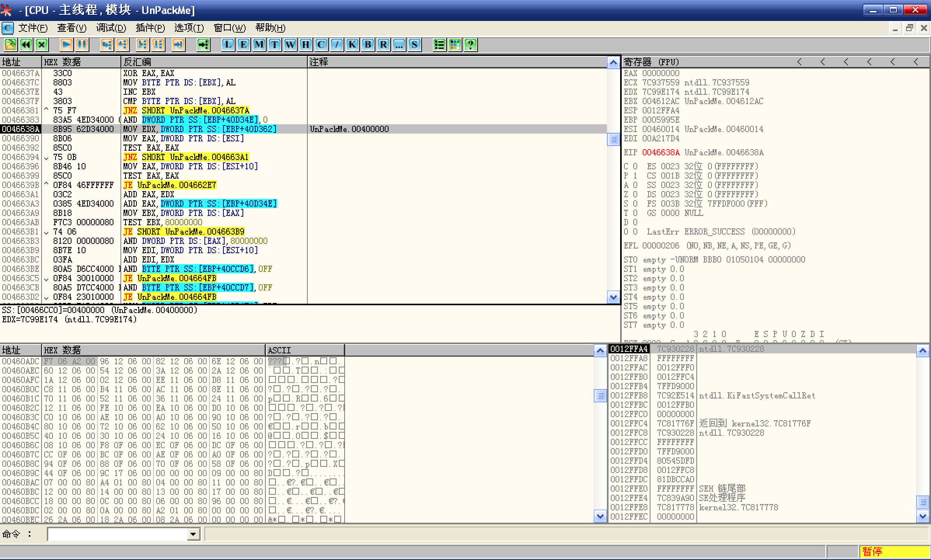Open the Appearance colors grid icon
This screenshot has width=931, height=560.
pyautogui.click(x=455, y=45)
